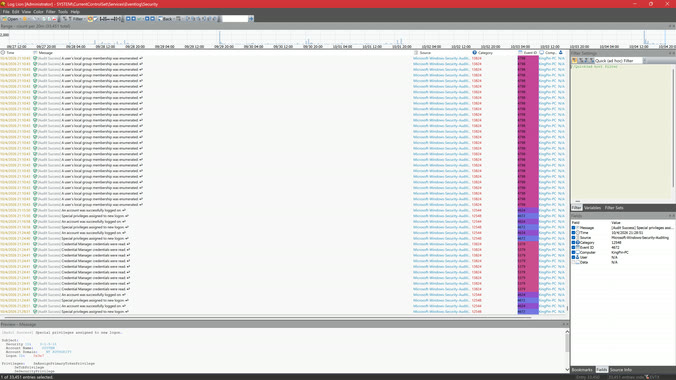The image size is (676, 380).
Task: Toggle the Computer field checkbox
Action: click(x=573, y=252)
